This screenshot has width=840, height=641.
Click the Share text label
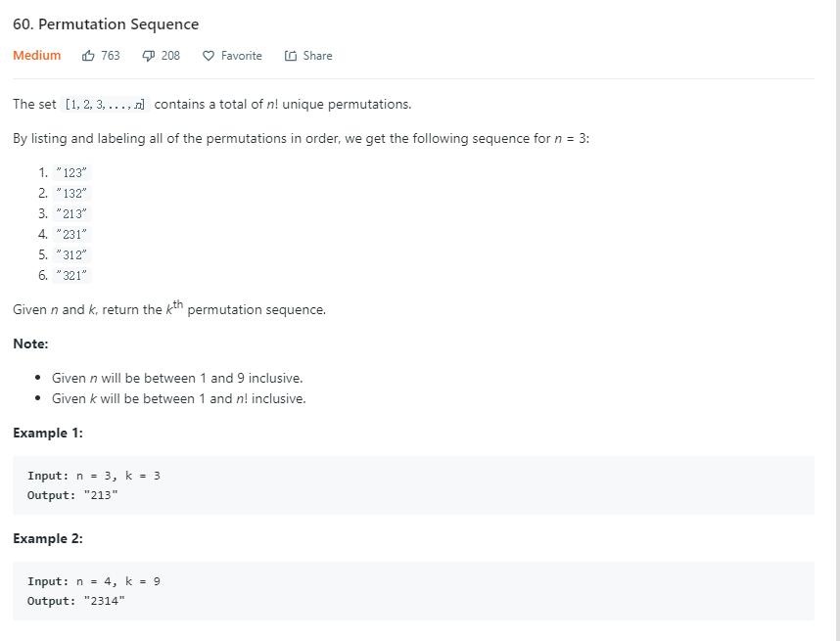[x=317, y=56]
